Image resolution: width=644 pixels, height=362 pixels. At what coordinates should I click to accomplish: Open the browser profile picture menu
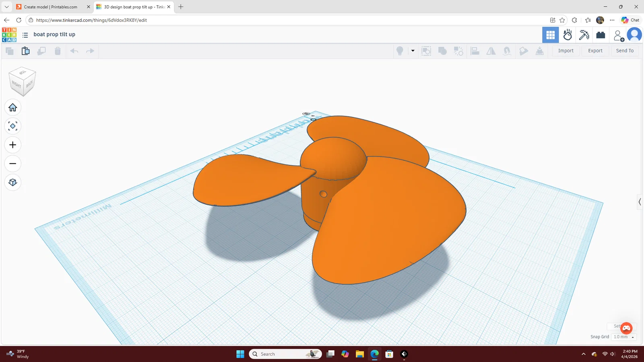coord(600,20)
